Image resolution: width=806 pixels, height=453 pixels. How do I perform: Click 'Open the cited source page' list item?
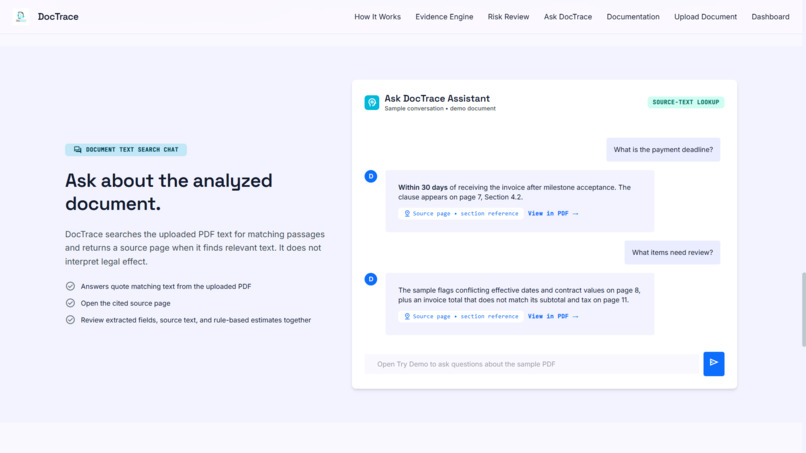(x=125, y=303)
